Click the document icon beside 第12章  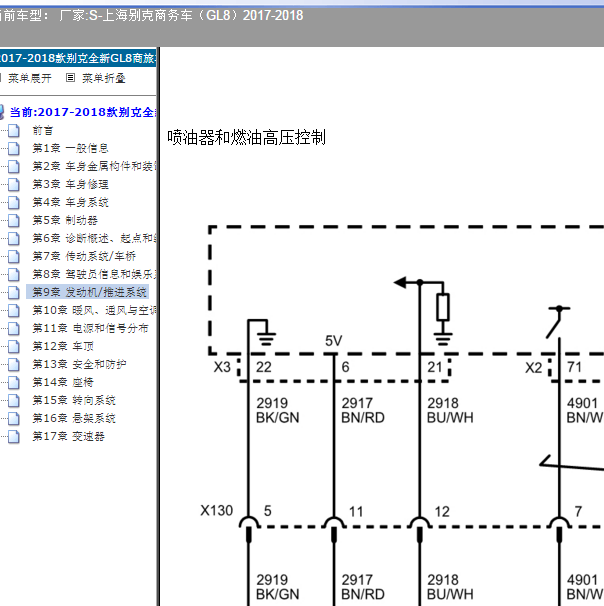pyautogui.click(x=14, y=346)
